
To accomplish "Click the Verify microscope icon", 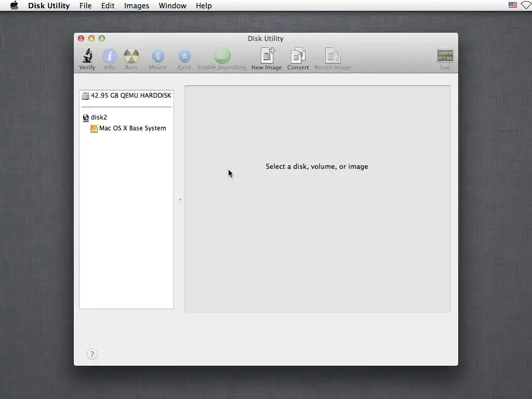I will 87,56.
